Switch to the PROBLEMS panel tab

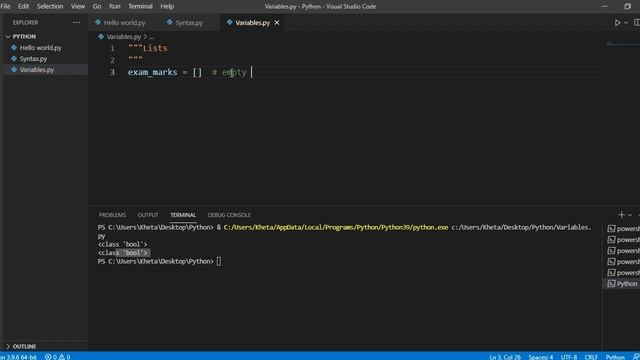pos(112,215)
